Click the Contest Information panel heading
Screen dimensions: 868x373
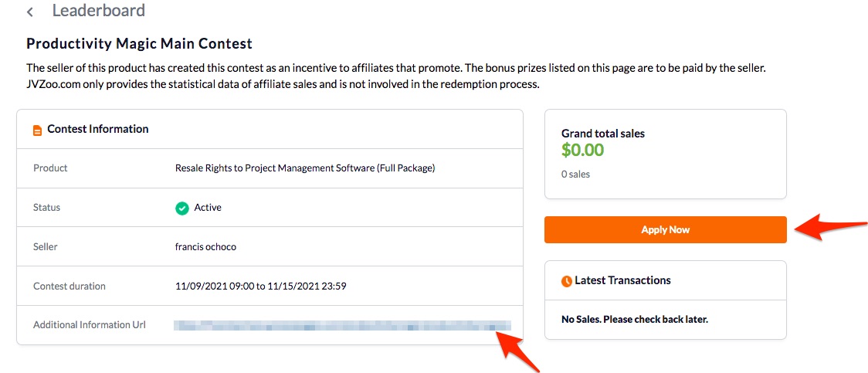tap(98, 129)
